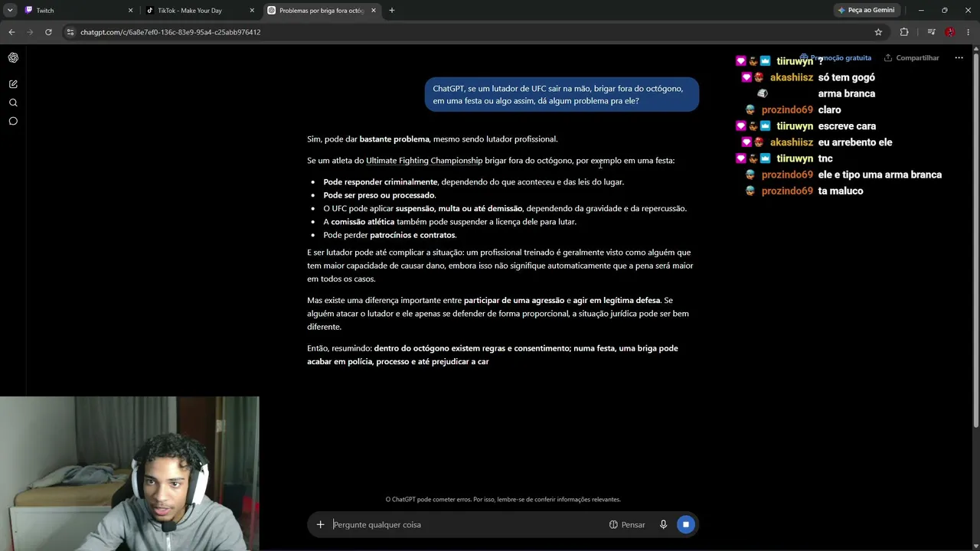Click the 'O ChatGPT pode cometer erros' disclaimer
Screen dimensions: 980x551
[x=503, y=499]
